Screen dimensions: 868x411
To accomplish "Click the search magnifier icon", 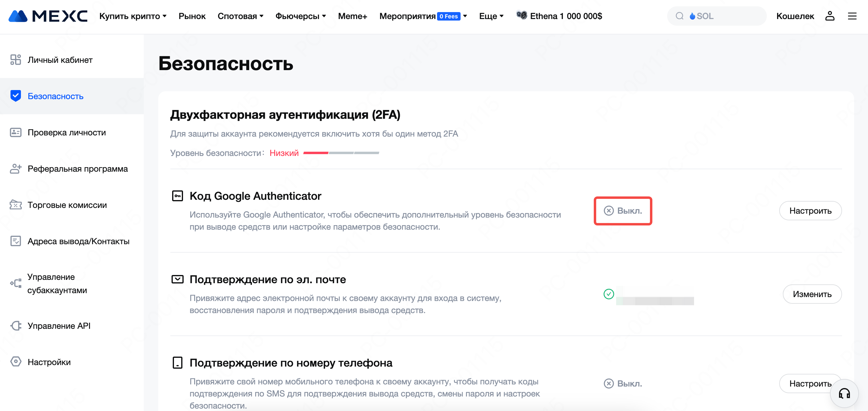I will (x=679, y=16).
